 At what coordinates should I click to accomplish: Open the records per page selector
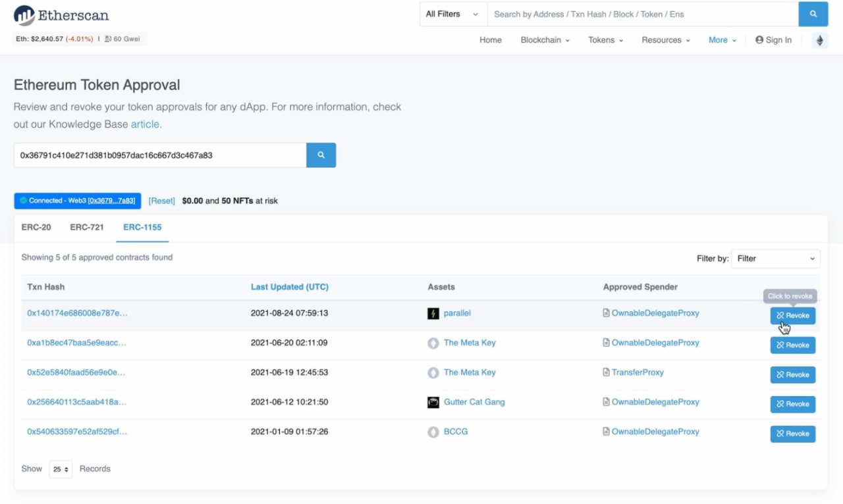[x=61, y=469]
